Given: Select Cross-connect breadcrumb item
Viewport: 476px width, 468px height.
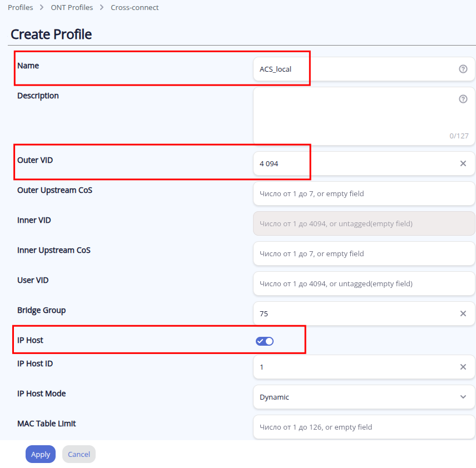Looking at the screenshot, I should (135, 8).
